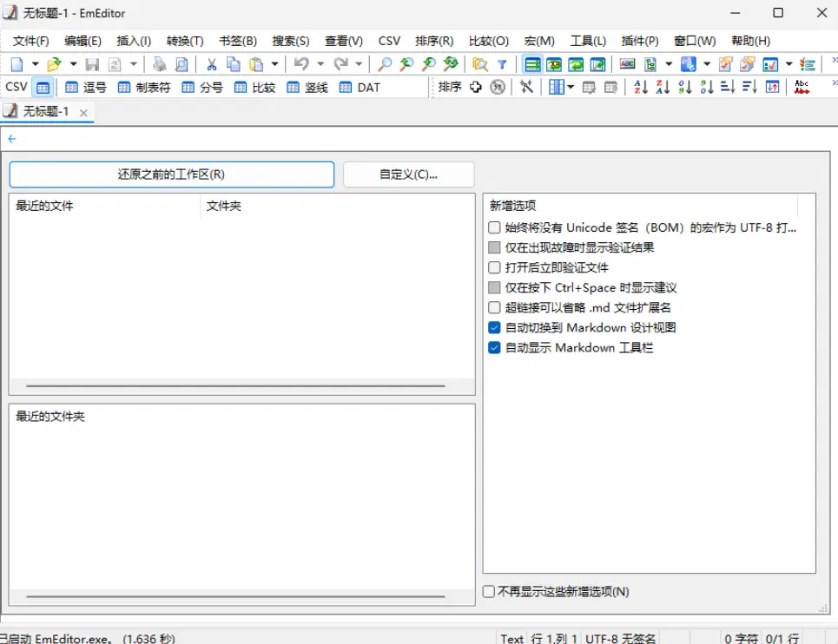Close the 无标题-1 tab
Screen dimensions: 838x644
coord(83,113)
